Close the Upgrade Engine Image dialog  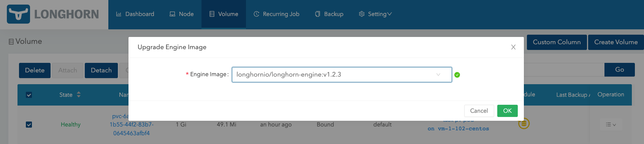tap(513, 47)
